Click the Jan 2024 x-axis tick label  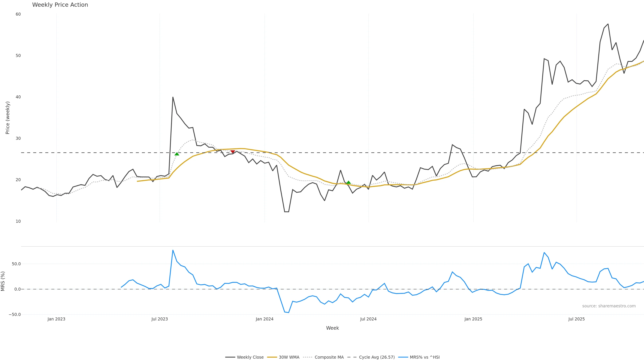tap(264, 319)
